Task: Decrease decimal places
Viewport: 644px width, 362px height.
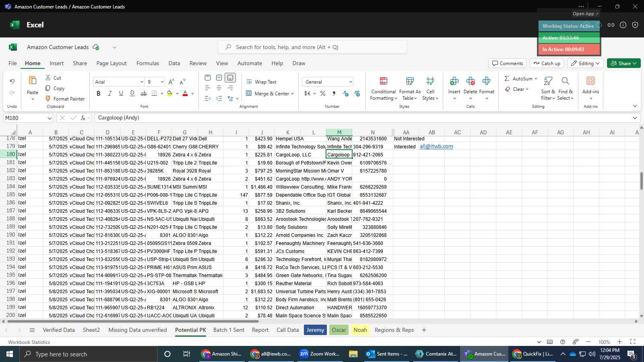Action: [x=357, y=93]
